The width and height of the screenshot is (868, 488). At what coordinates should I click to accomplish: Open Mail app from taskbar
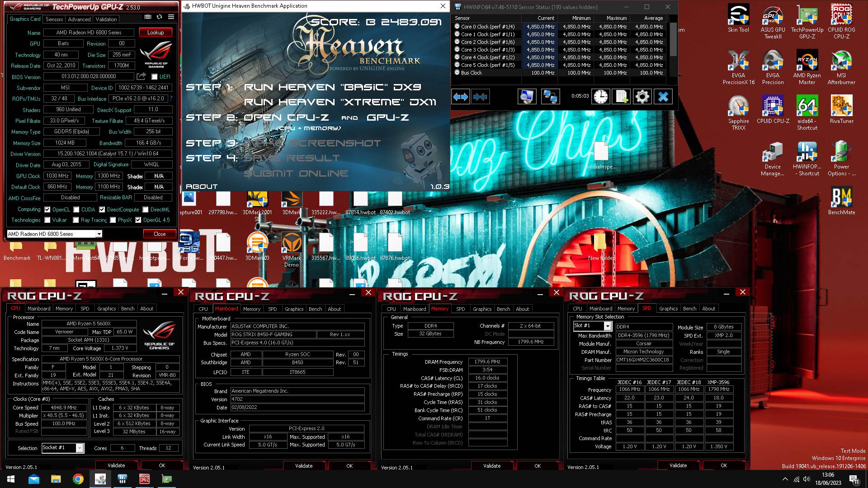coord(33,479)
